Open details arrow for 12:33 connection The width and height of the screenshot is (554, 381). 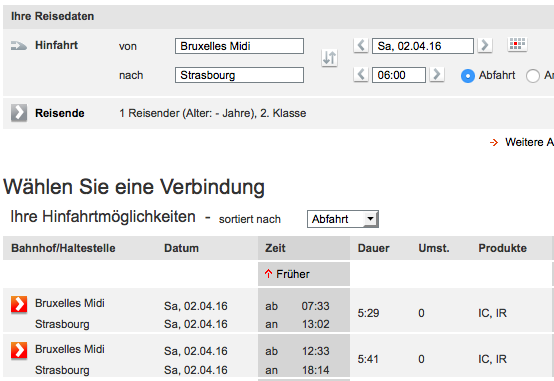click(19, 350)
